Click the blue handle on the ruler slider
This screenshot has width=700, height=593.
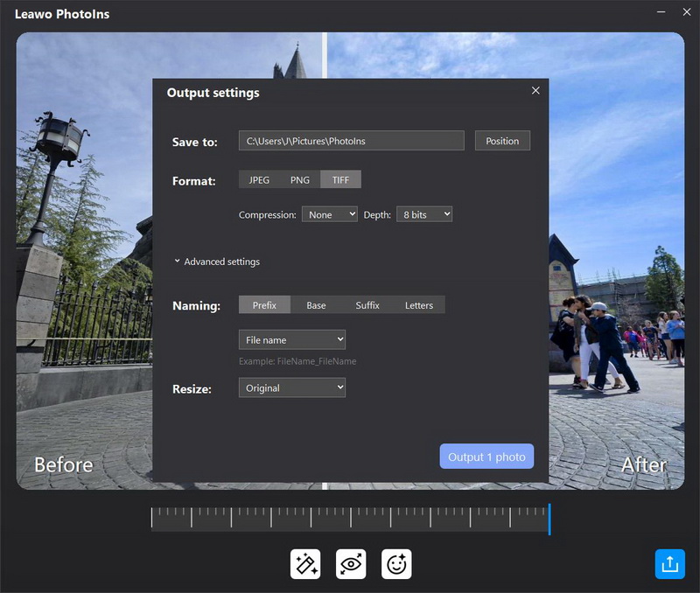tap(549, 519)
